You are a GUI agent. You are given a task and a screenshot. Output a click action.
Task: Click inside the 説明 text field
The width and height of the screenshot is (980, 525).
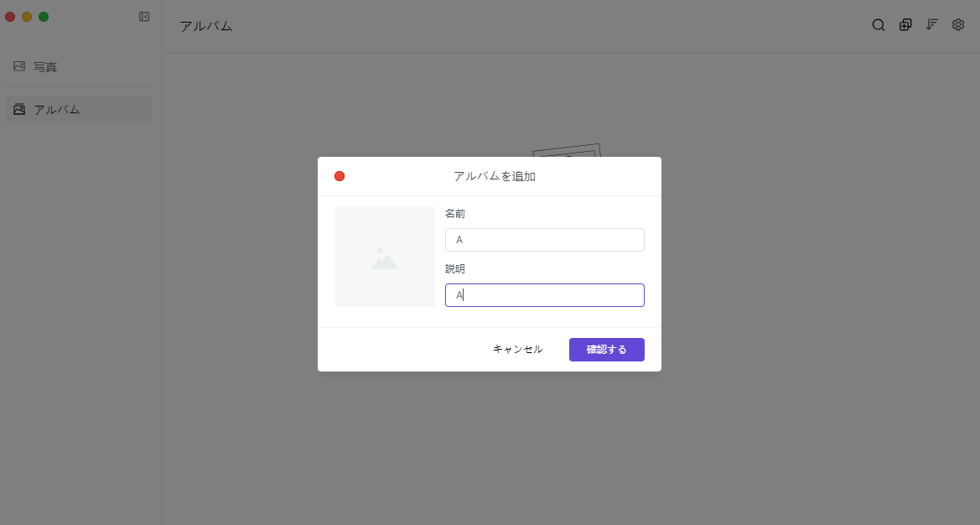coord(545,295)
